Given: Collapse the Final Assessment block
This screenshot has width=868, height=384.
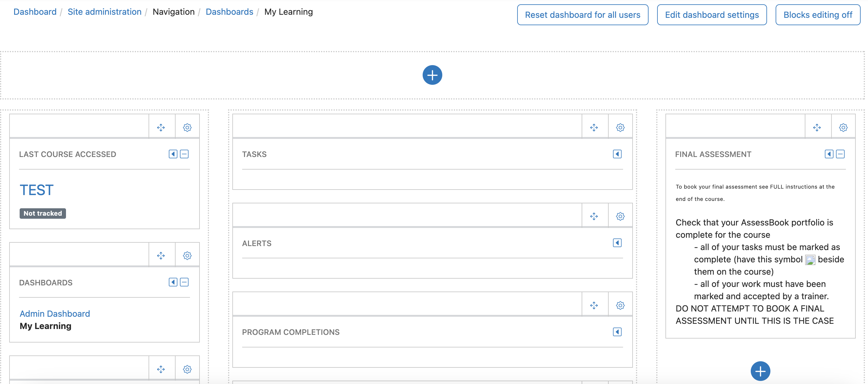Looking at the screenshot, I should coord(840,154).
